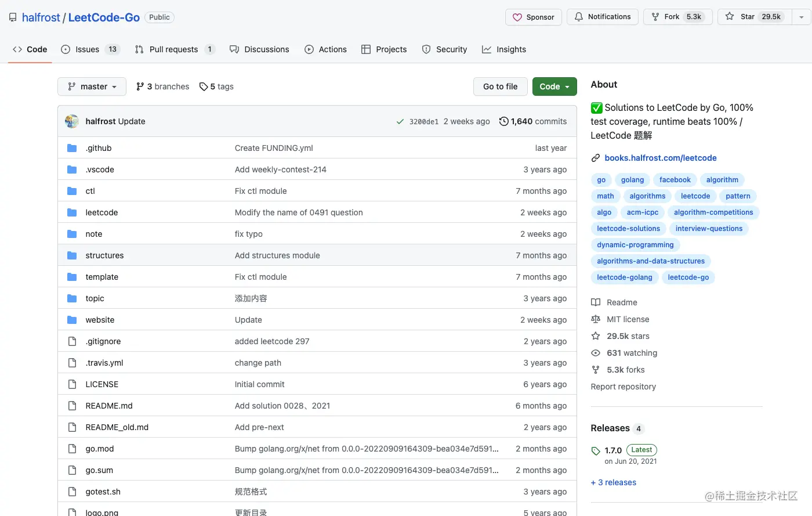Open the LeetCode-Go repository title link
This screenshot has height=516, width=812.
point(104,17)
